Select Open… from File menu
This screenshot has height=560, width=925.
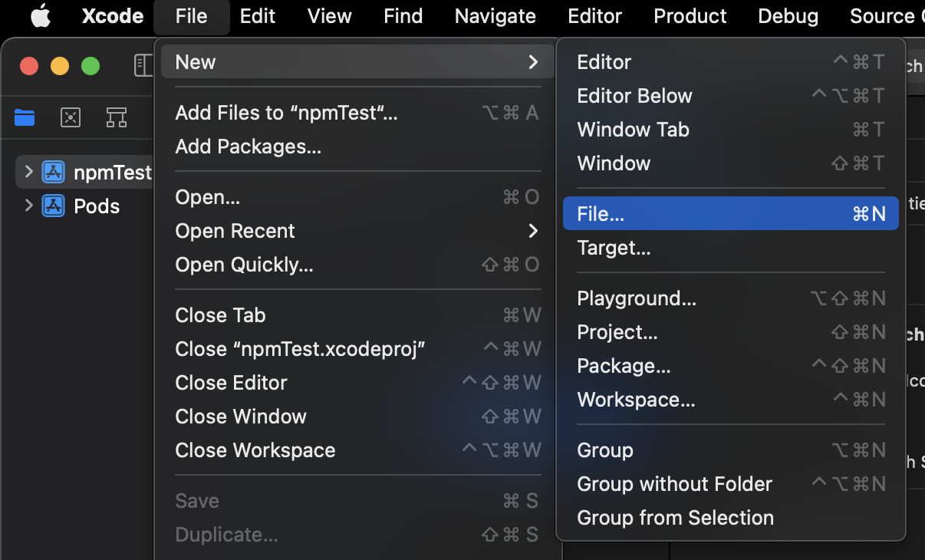pos(357,197)
